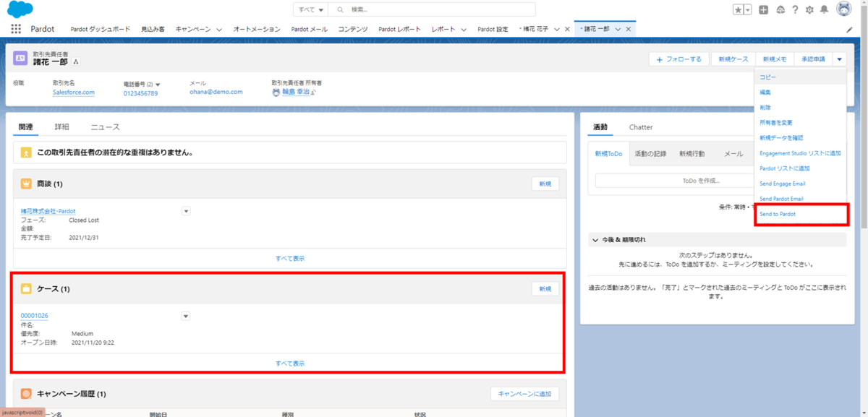Open the Notifications bell
Screen dimensions: 868x417
click(825, 9)
